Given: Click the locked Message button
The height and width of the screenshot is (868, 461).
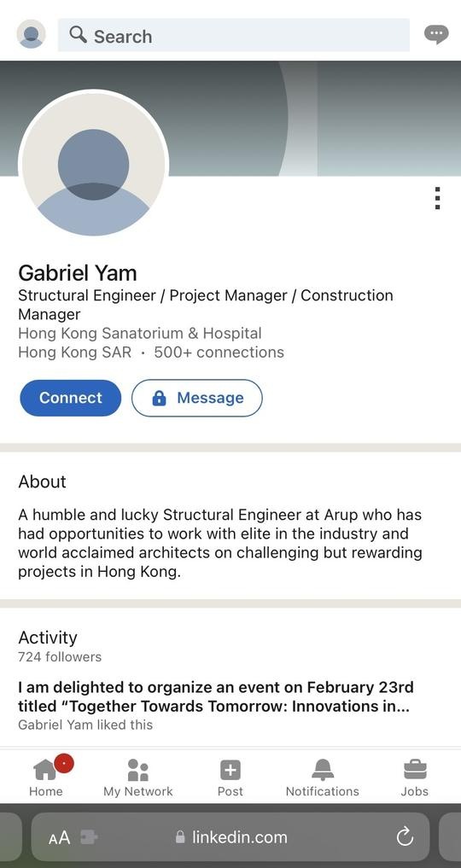Looking at the screenshot, I should point(197,398).
